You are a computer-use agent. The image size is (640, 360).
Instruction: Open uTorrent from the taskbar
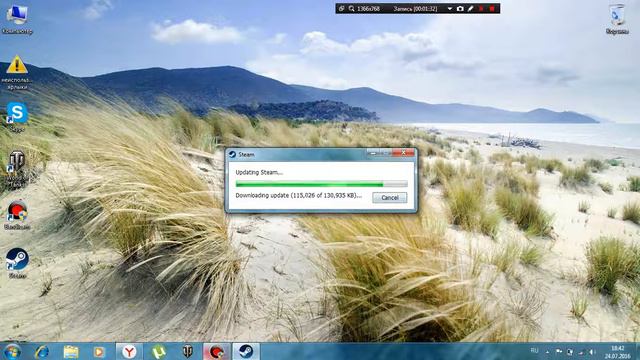(x=158, y=351)
